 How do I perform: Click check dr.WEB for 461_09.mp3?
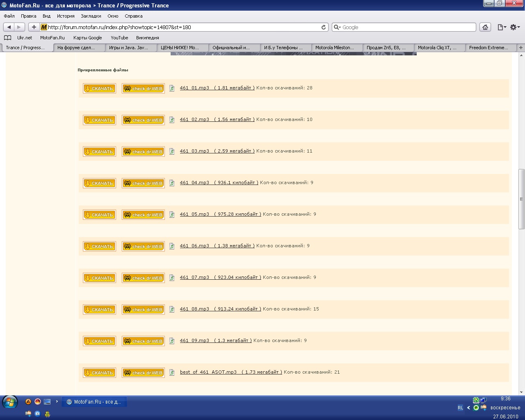coord(143,341)
